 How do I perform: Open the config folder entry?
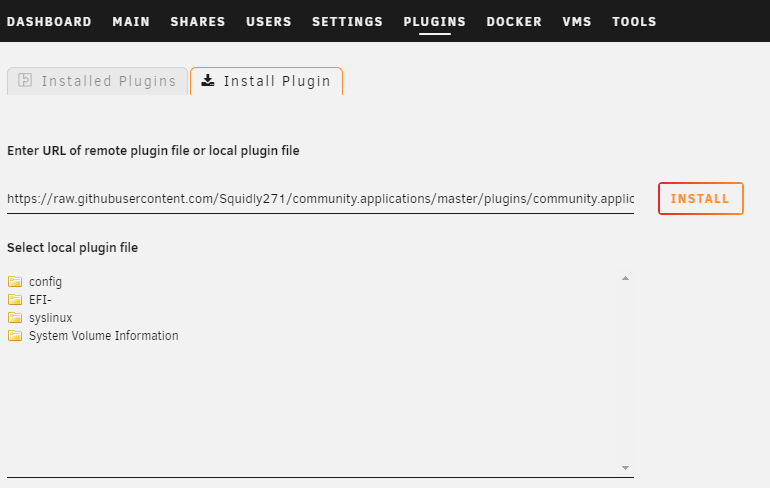pyautogui.click(x=45, y=282)
